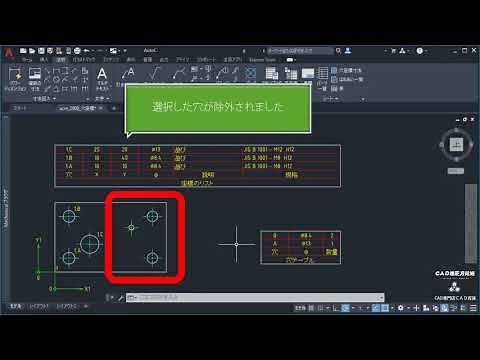Click the New drawing icon in quick access toolbar
The image size is (480, 360).
[23, 51]
